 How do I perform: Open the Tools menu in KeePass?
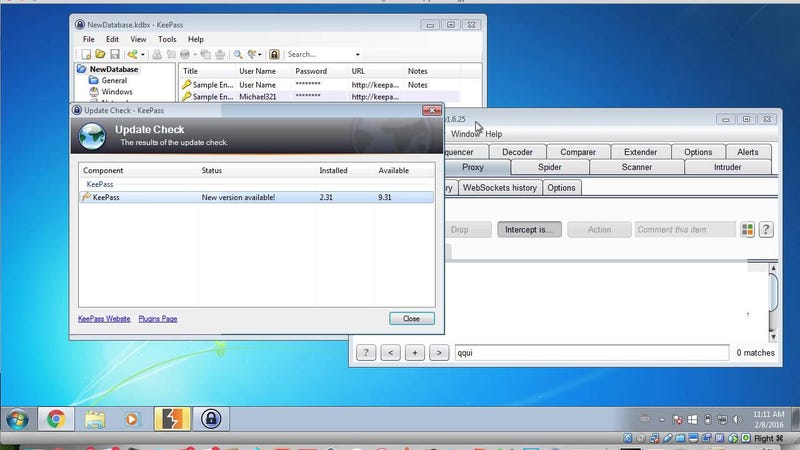pos(167,39)
